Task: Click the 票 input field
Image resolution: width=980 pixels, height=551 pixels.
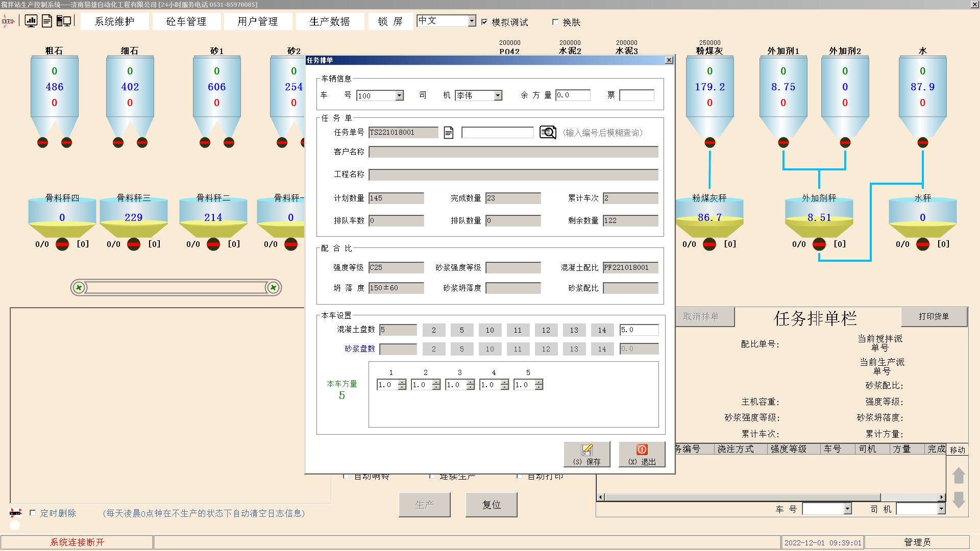Action: pos(636,95)
